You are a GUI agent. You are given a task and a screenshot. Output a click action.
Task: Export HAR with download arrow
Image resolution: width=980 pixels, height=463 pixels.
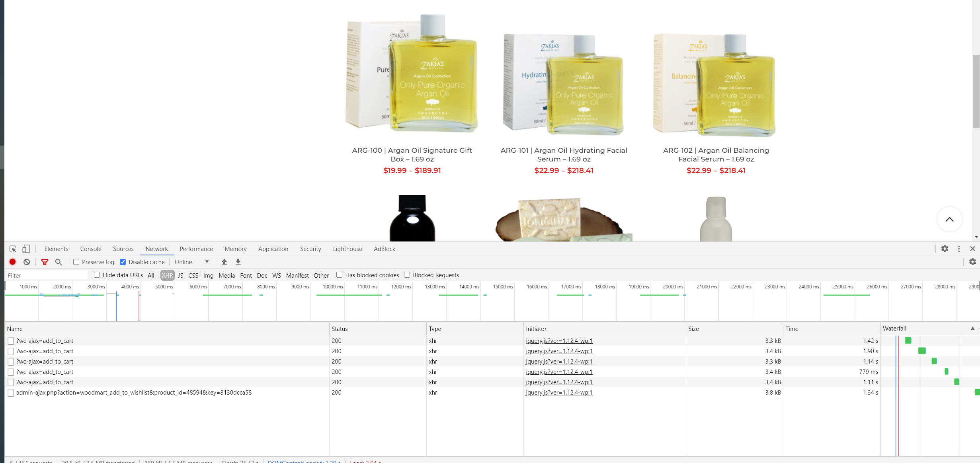click(x=238, y=262)
